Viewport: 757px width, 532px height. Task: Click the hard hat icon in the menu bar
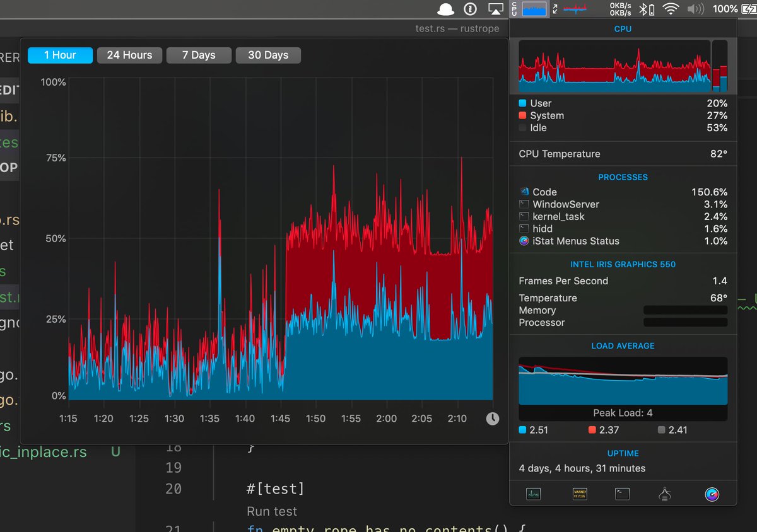(445, 9)
